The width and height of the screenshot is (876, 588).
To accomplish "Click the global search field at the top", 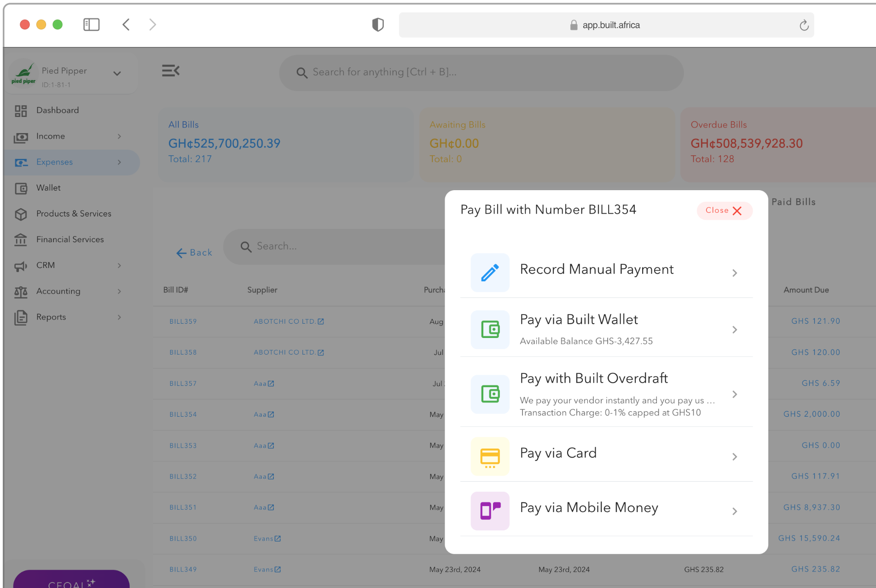I will point(481,72).
